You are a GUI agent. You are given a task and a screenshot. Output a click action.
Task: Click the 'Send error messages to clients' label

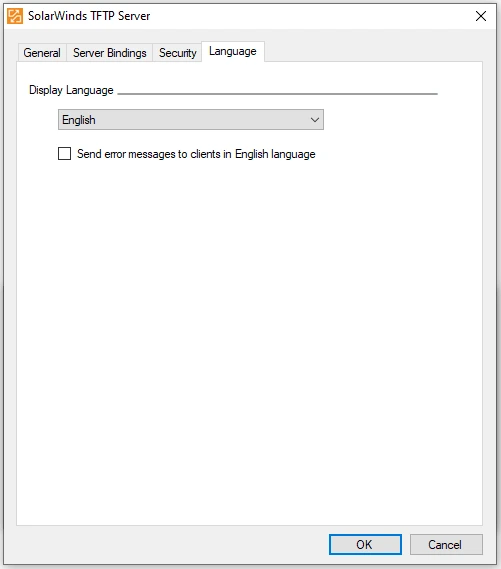[x=196, y=154]
